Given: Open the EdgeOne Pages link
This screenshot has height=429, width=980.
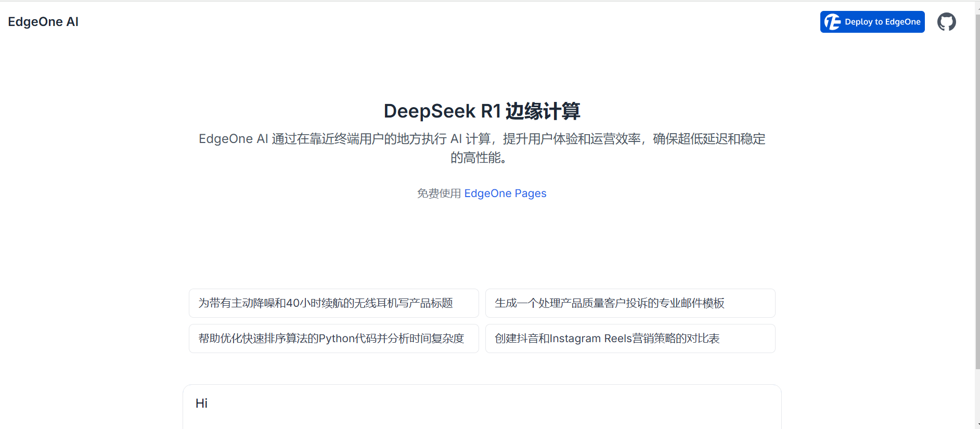Looking at the screenshot, I should tap(505, 193).
